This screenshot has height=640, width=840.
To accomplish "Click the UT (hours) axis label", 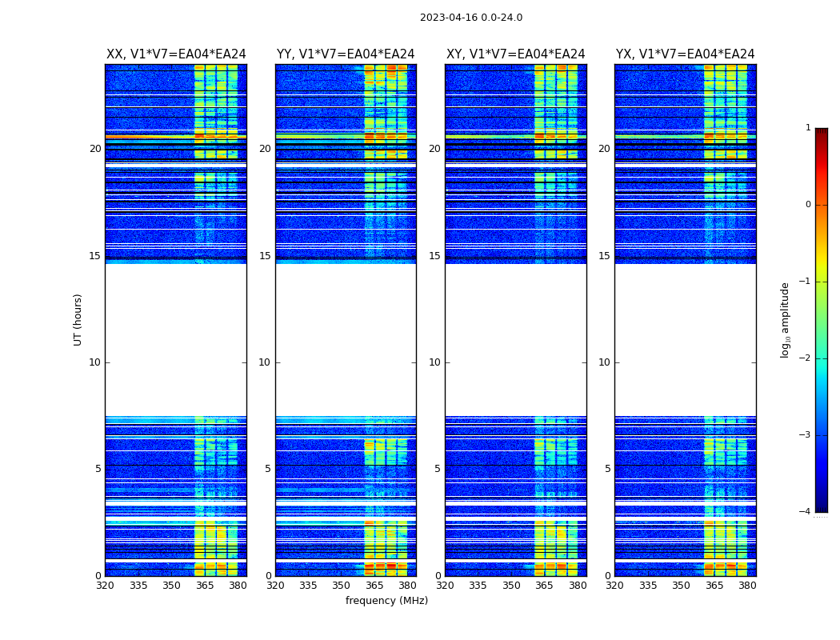I will coord(78,320).
